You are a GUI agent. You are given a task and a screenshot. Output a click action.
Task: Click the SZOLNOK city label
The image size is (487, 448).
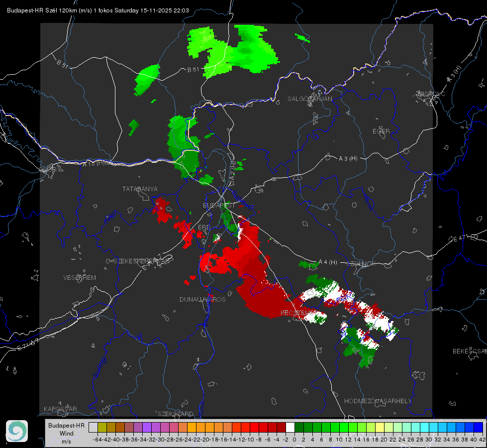point(361,264)
